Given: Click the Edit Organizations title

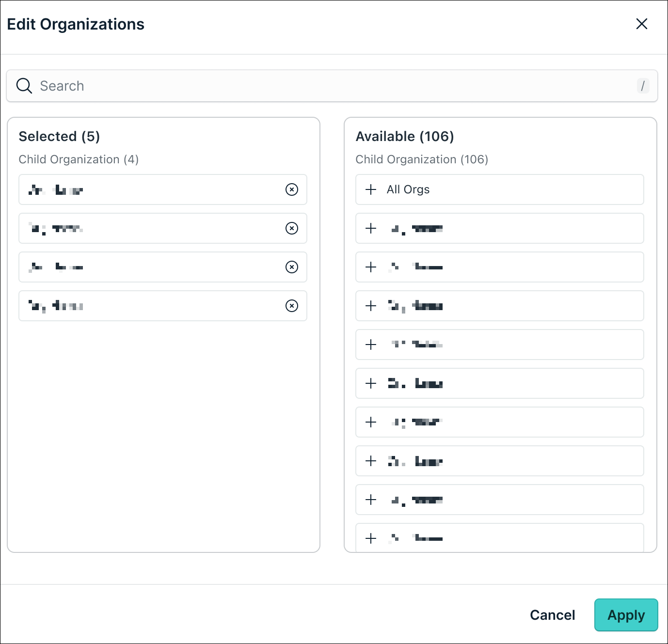Looking at the screenshot, I should 76,24.
